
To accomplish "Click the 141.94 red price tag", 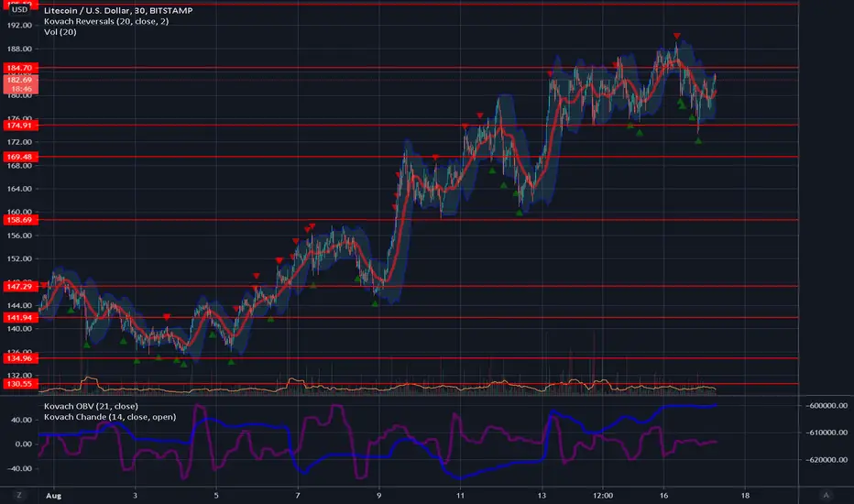I will 20,318.
